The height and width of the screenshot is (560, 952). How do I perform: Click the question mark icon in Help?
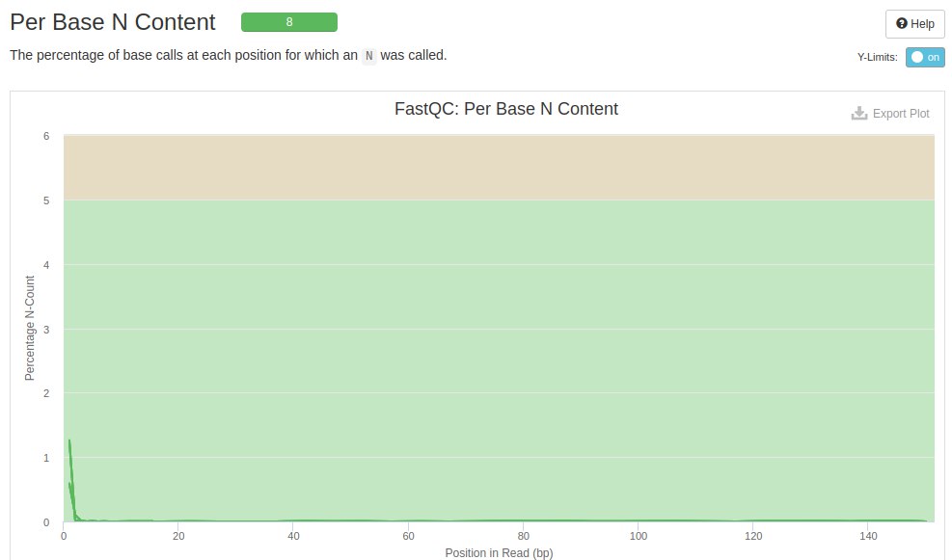tap(901, 24)
